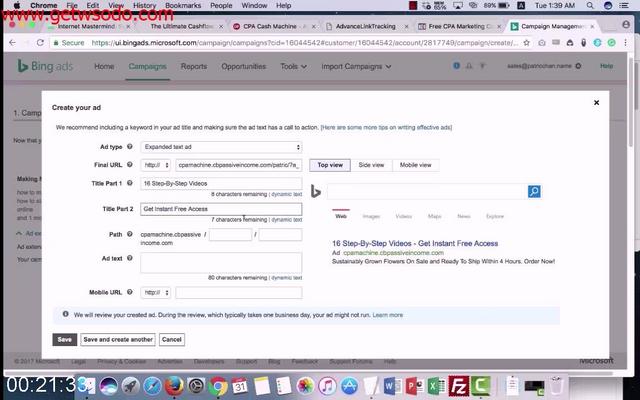Open the Opportunities page
The image size is (640, 400).
[x=243, y=66]
